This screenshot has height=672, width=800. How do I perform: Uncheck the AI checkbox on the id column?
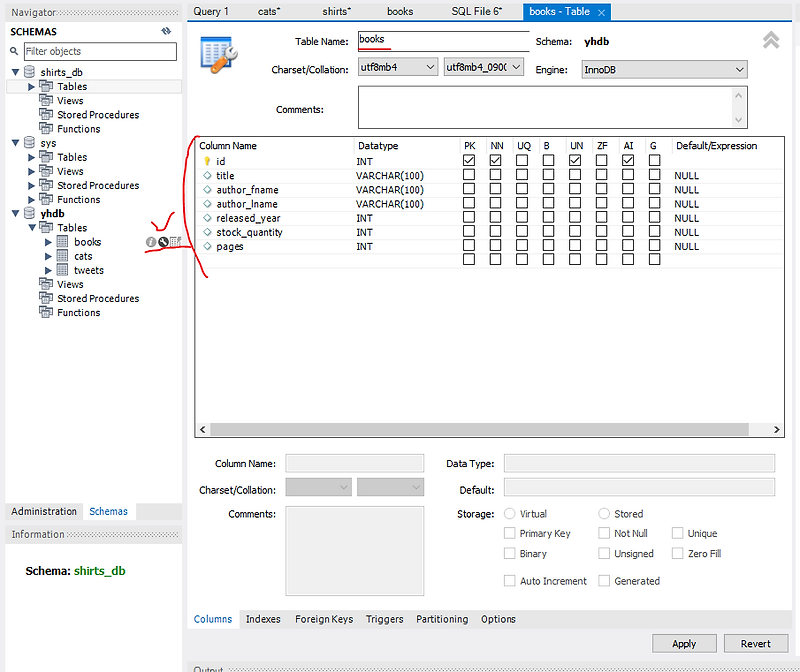628,161
